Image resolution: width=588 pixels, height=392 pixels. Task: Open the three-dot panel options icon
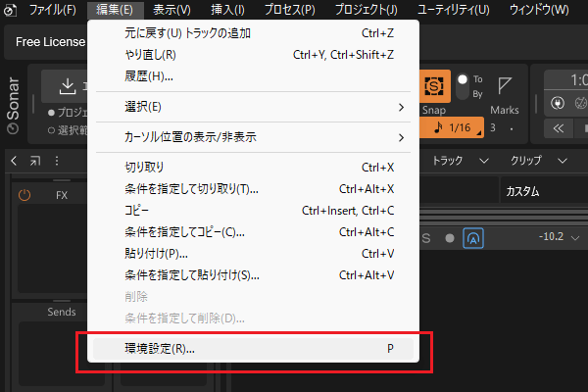point(57,161)
